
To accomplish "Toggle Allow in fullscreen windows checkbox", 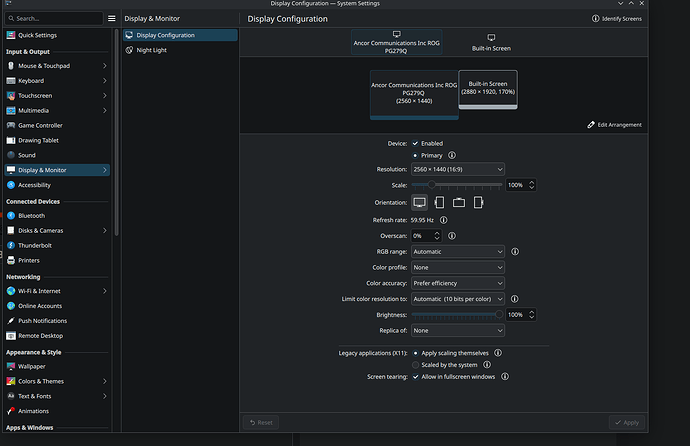I will coord(416,377).
